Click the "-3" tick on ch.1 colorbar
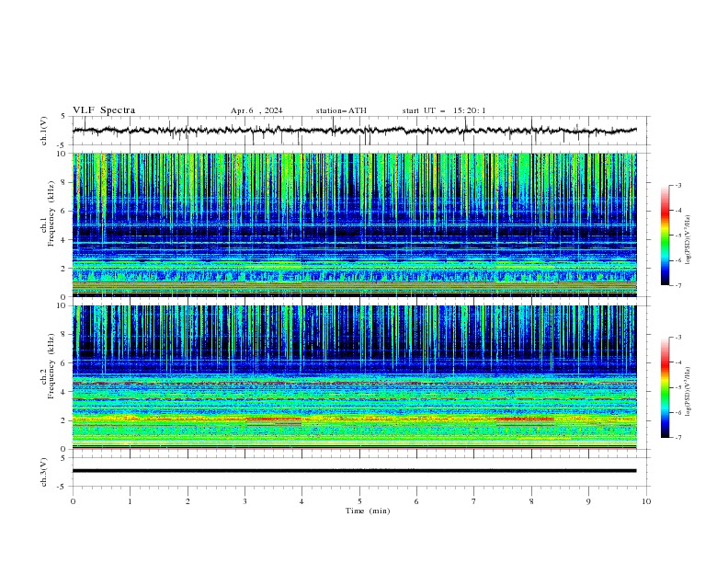This screenshot has width=728, height=563. (x=677, y=185)
